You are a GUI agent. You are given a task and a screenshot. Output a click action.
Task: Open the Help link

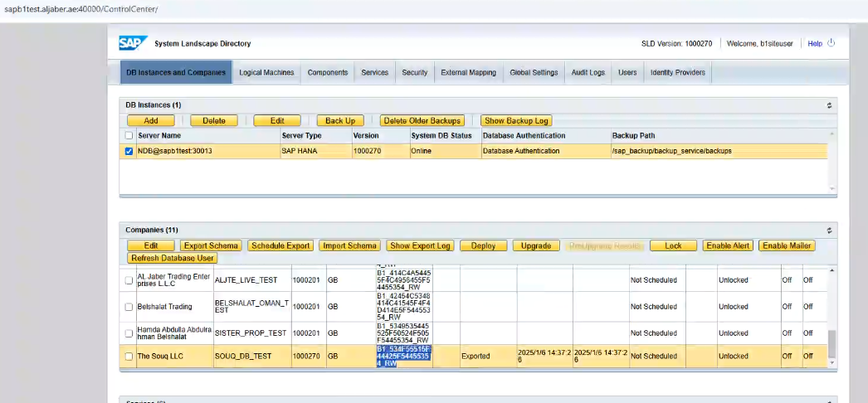(x=815, y=43)
